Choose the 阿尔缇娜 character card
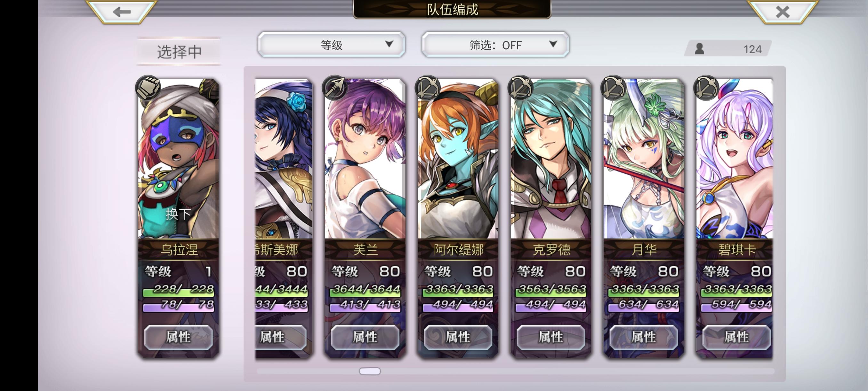The image size is (868, 391). pos(458,218)
